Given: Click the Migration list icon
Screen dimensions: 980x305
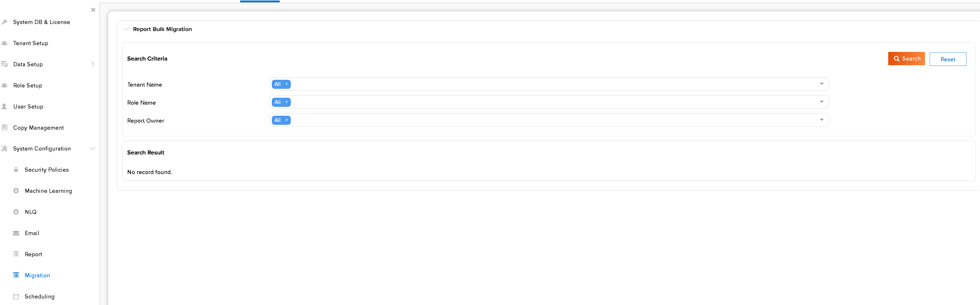Looking at the screenshot, I should click(16, 275).
